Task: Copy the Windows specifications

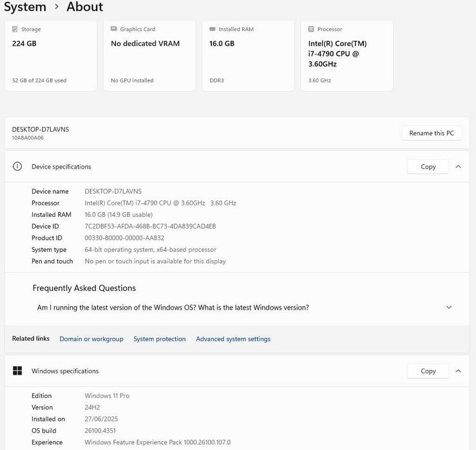Action: [x=428, y=371]
